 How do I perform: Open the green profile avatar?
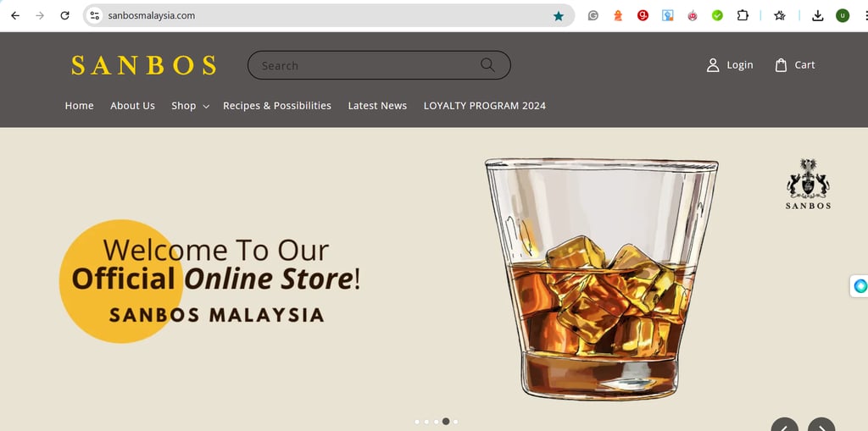click(842, 15)
